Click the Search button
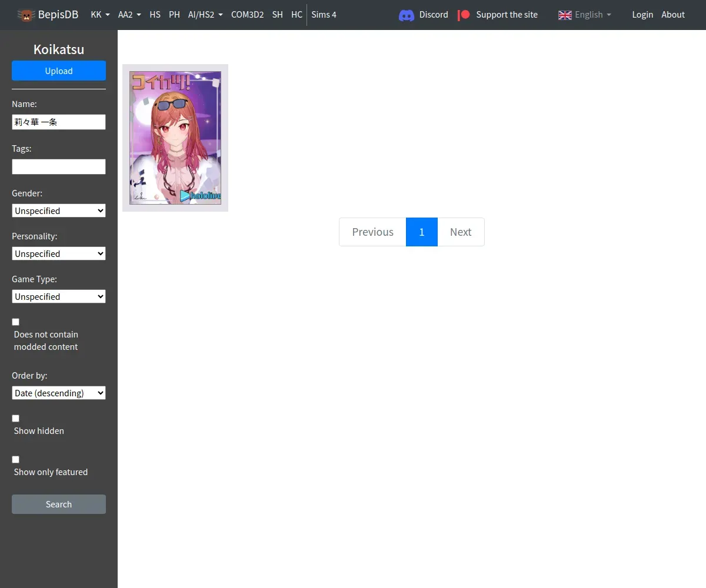706x588 pixels. pyautogui.click(x=59, y=504)
